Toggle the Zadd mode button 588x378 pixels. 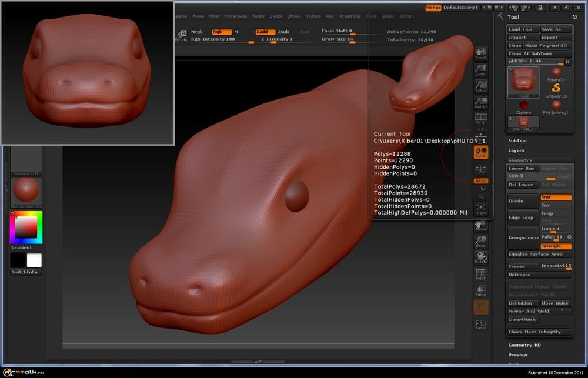(265, 31)
